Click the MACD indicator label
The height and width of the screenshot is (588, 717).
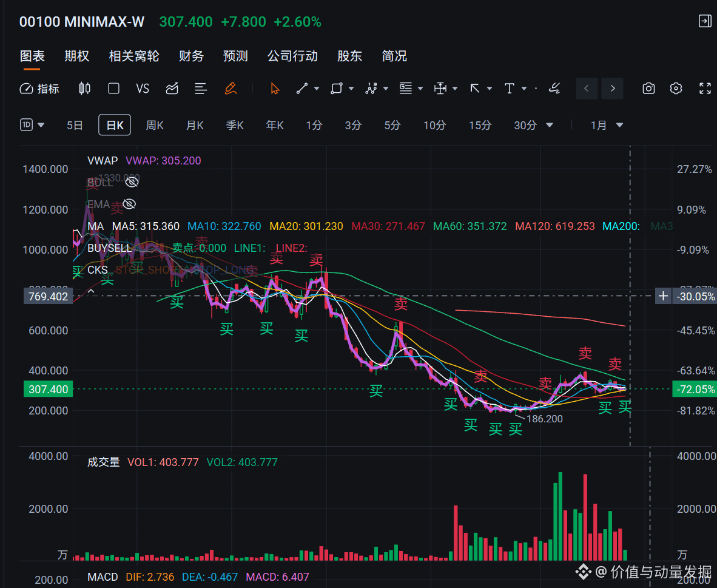coord(103,577)
